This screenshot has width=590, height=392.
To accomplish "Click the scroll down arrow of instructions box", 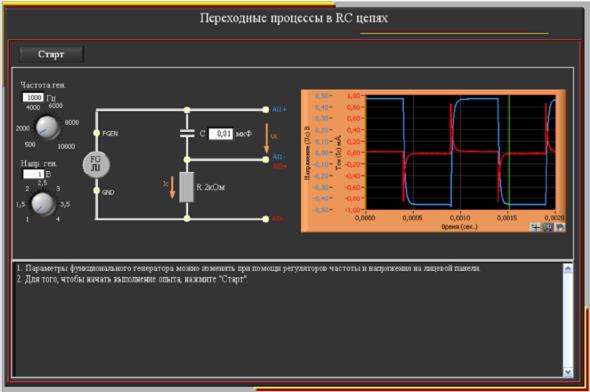I will 568,372.
